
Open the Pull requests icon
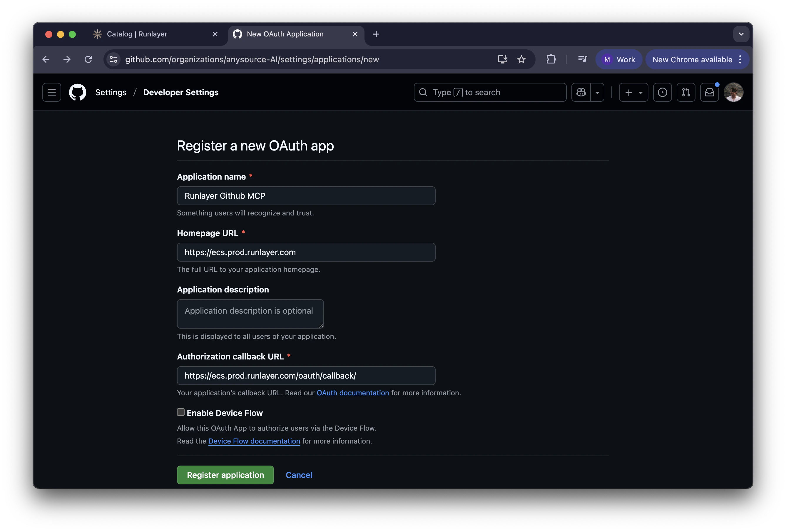click(686, 92)
